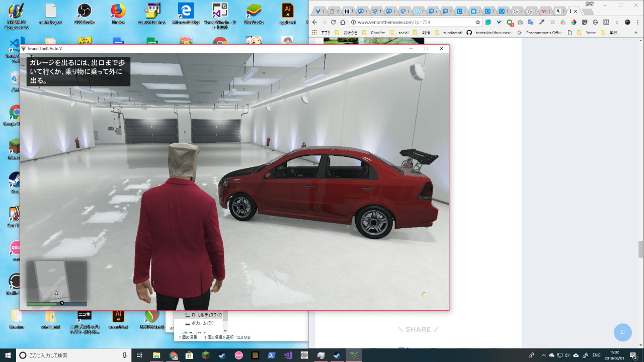Open Microsoft Edge desktop shortcut
This screenshot has height=362, width=644.
tap(186, 12)
